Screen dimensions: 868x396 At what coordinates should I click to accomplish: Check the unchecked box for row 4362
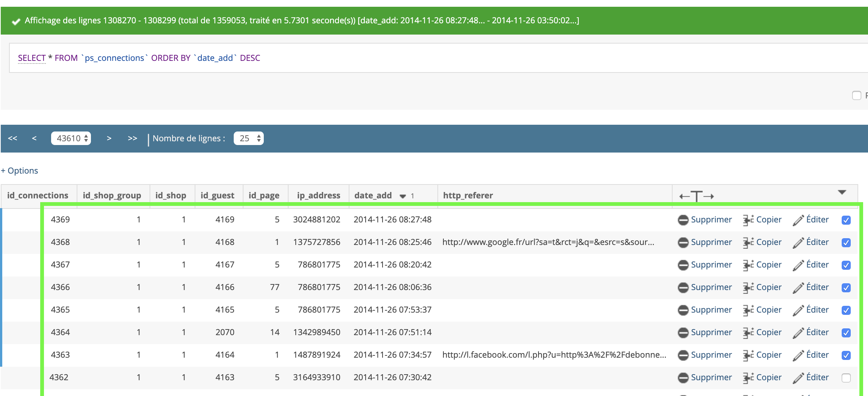click(846, 378)
